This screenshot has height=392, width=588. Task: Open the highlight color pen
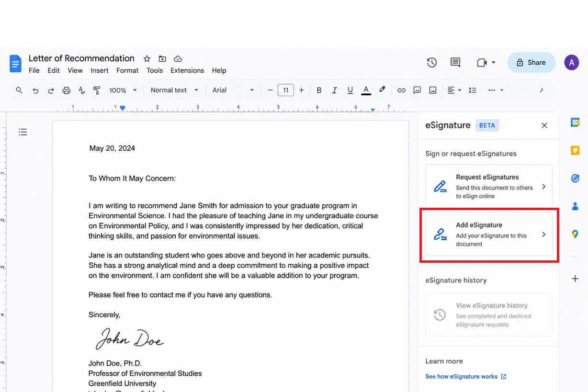[x=382, y=90]
